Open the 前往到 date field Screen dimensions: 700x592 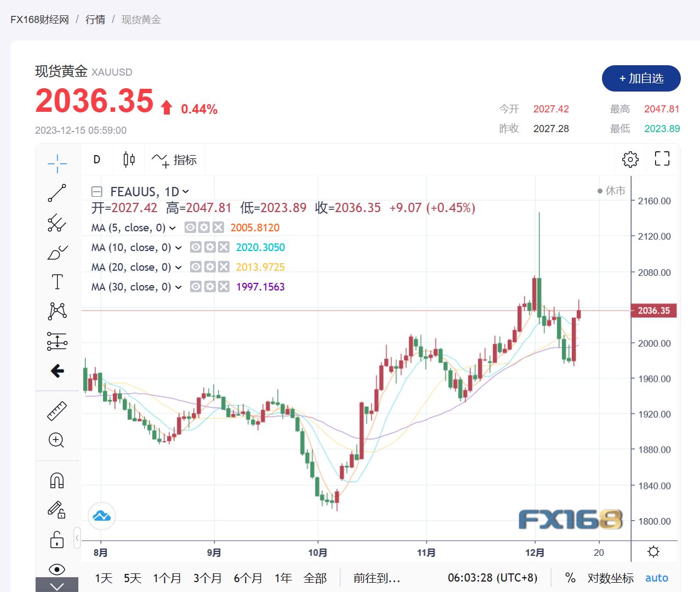click(x=377, y=578)
